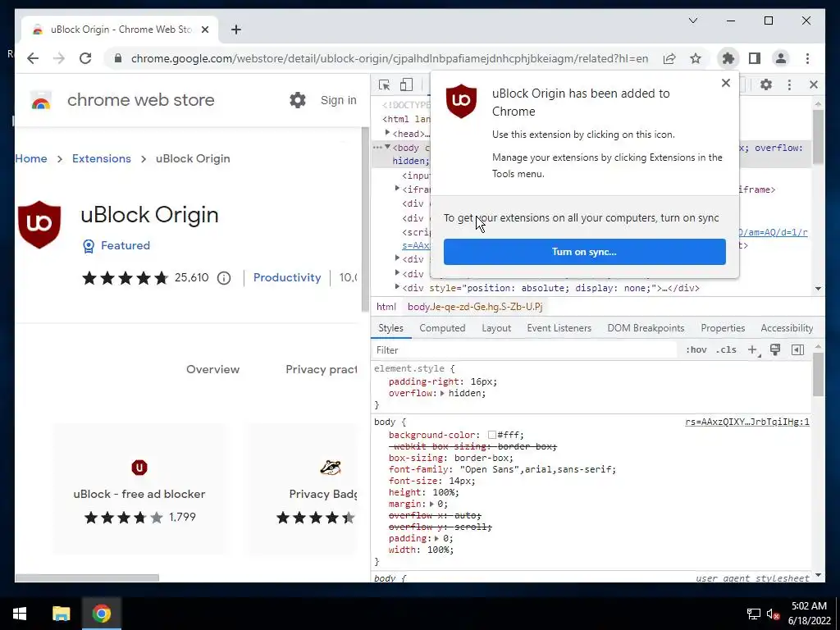Switch to the Privacy practices tab
This screenshot has width=840, height=630.
pos(322,369)
